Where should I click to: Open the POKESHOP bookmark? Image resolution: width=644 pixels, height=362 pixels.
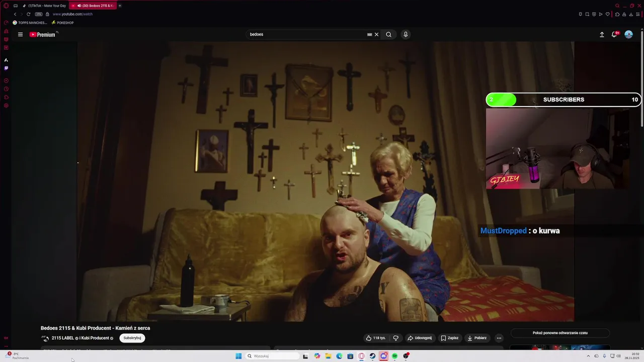coord(62,23)
